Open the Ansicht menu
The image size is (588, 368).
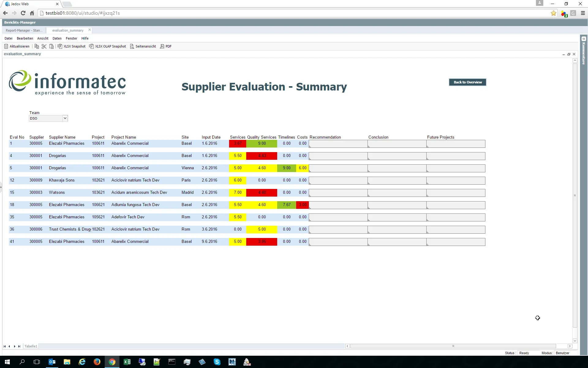[x=43, y=38]
